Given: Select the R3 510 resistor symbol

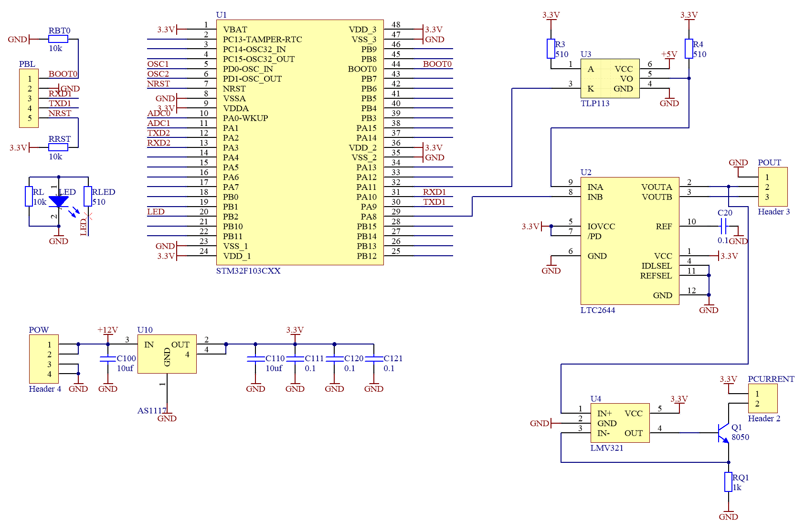Looking at the screenshot, I should point(551,49).
